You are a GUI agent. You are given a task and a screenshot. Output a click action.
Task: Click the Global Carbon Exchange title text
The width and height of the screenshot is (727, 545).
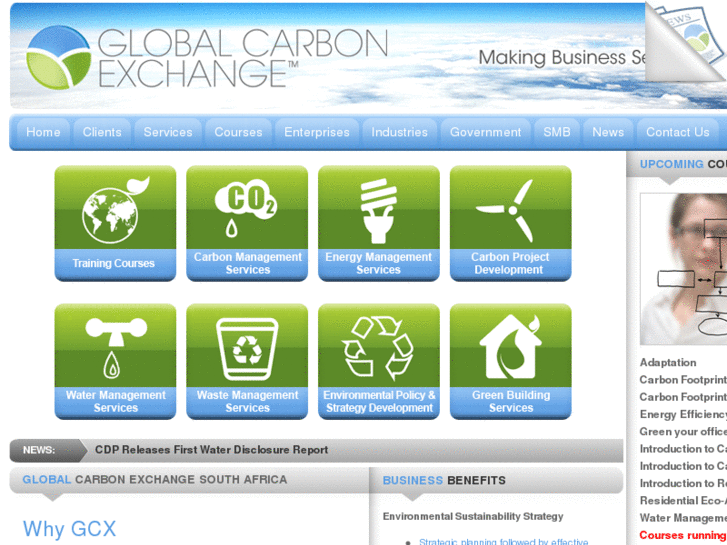pos(243,58)
